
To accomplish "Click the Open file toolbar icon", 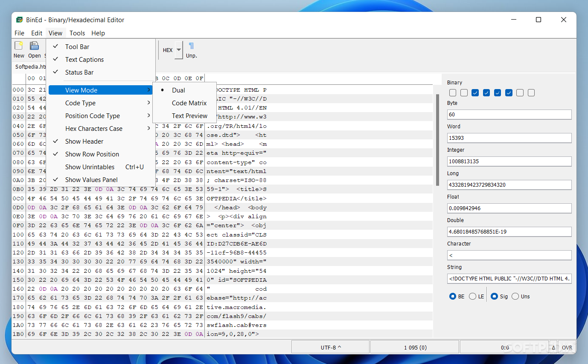I will tap(34, 46).
